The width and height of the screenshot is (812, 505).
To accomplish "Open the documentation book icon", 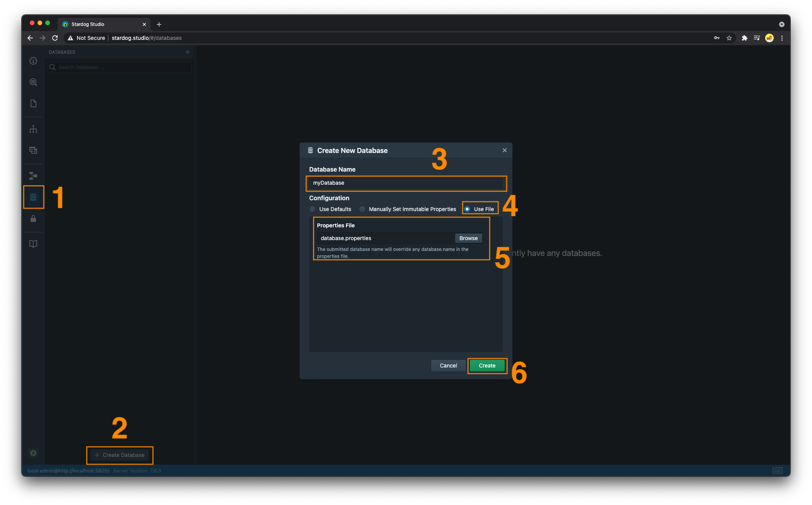I will tap(33, 244).
